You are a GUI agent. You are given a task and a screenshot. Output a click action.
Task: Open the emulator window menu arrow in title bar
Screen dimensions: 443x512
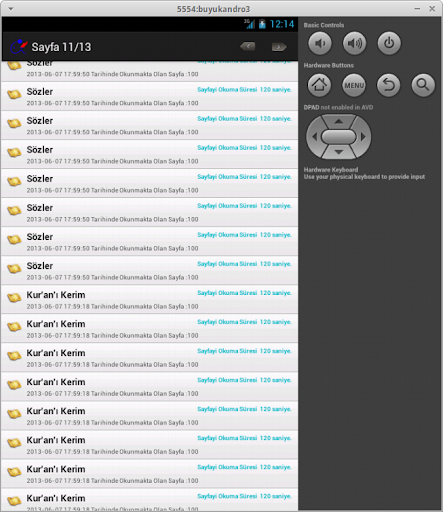point(11,9)
